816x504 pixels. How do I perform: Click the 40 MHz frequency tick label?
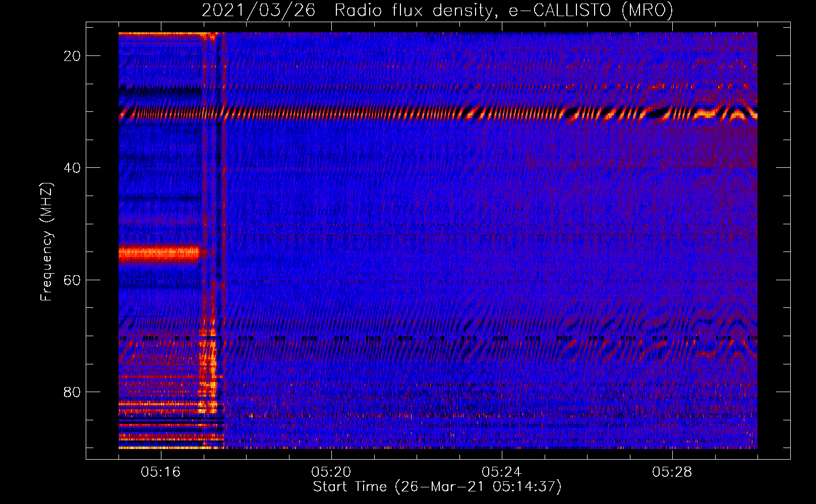[72, 168]
